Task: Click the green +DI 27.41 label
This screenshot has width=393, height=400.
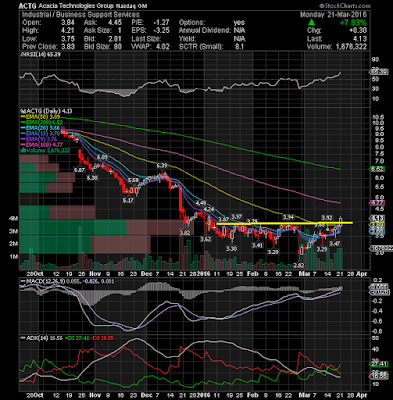Action: pyautogui.click(x=78, y=338)
